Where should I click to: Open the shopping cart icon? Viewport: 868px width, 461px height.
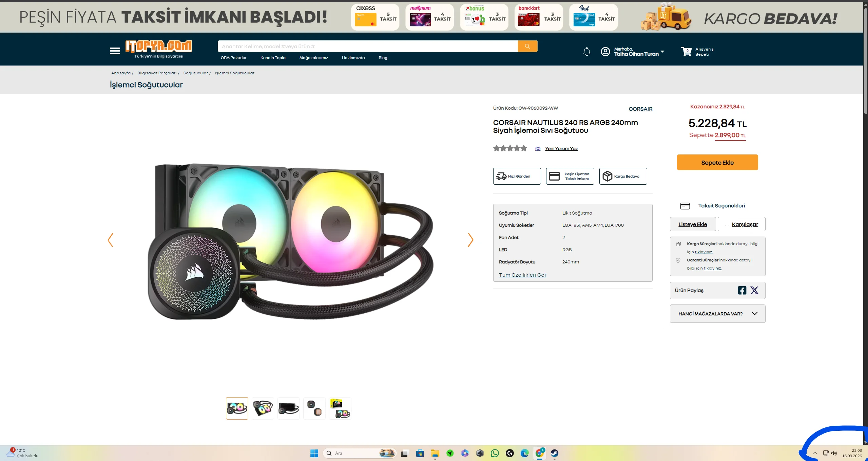686,51
